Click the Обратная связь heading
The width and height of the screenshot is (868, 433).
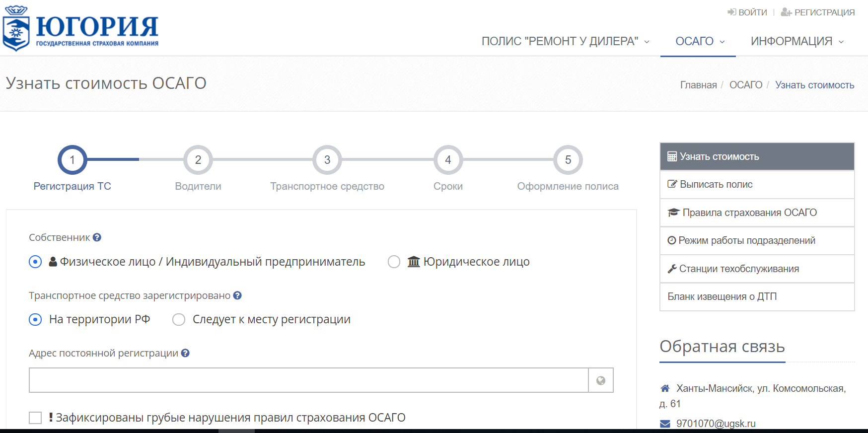(x=722, y=346)
